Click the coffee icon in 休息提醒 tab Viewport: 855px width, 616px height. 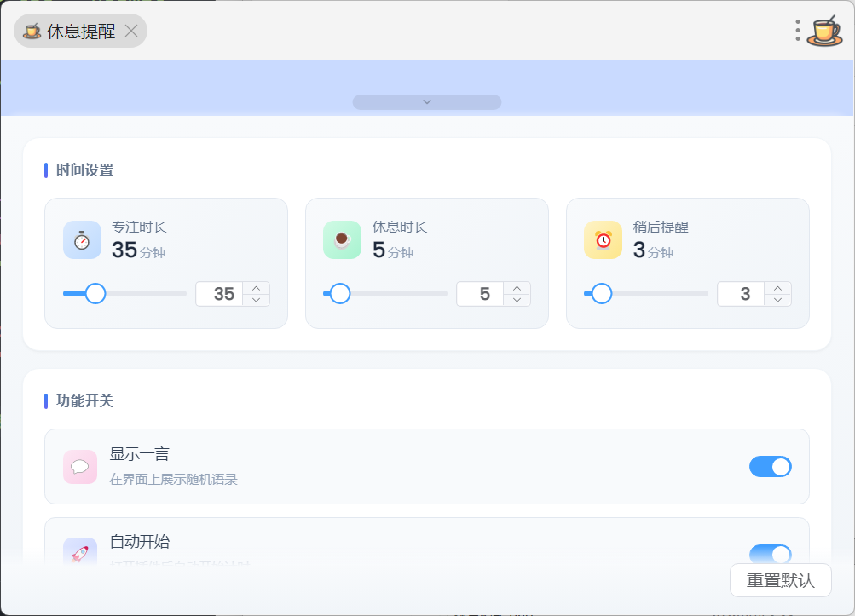[x=32, y=31]
